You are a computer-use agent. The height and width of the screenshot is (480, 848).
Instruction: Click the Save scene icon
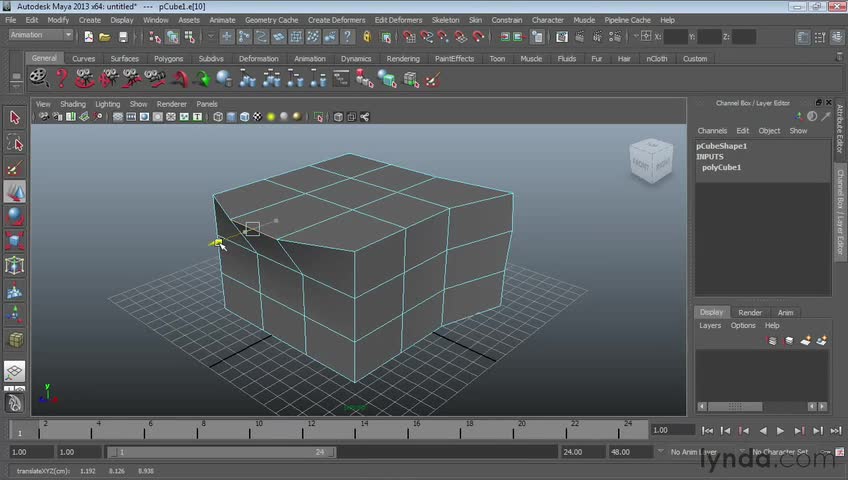tap(123, 37)
